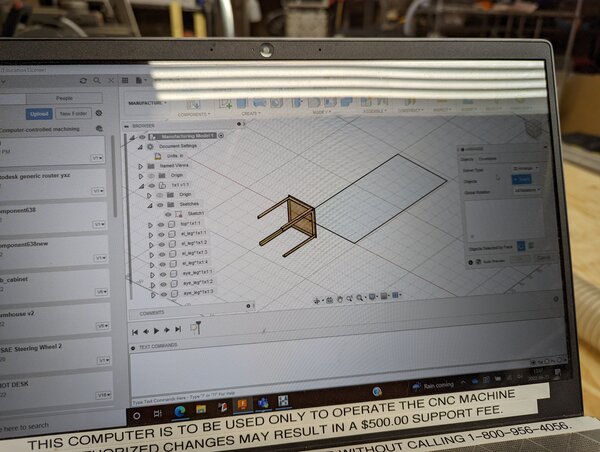Open Microsoft Edge from the taskbar
600x452 pixels.
(179, 411)
